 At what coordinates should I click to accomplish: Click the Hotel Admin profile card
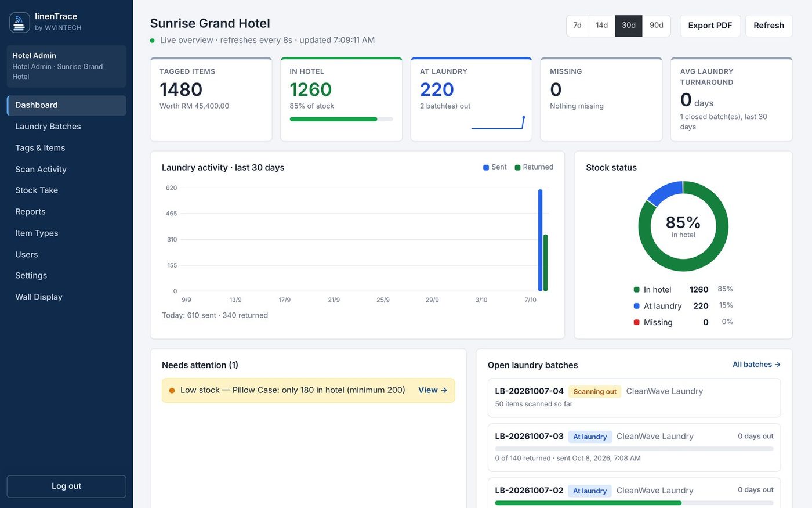[x=67, y=66]
